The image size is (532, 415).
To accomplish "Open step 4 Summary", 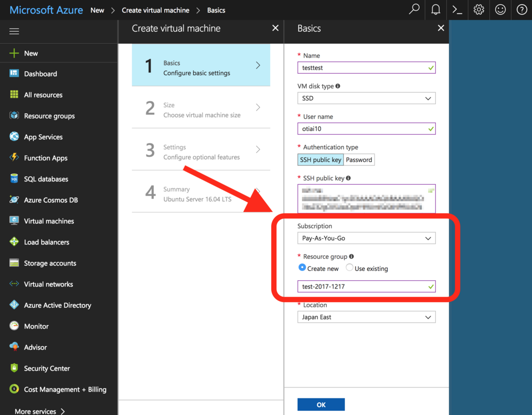I will pyautogui.click(x=201, y=192).
